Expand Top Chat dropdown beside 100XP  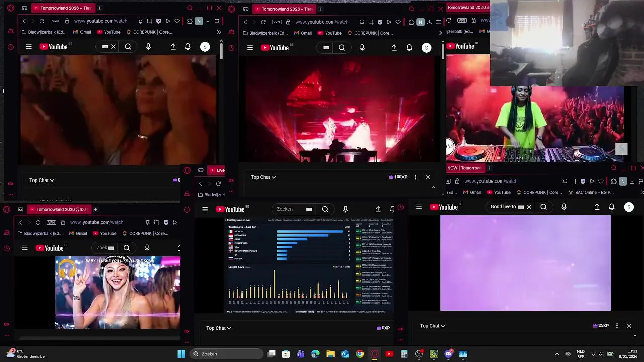pyautogui.click(x=263, y=177)
